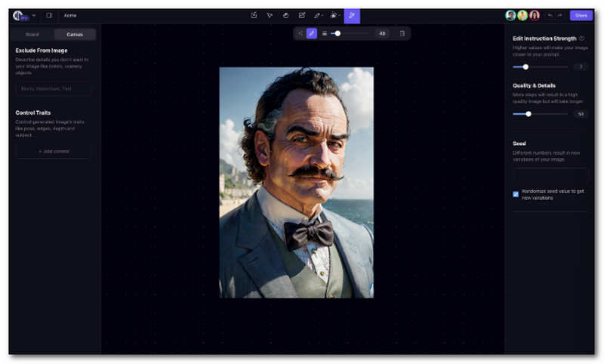Click the Exclude From Image text field
The width and height of the screenshot is (604, 364).
tap(54, 89)
